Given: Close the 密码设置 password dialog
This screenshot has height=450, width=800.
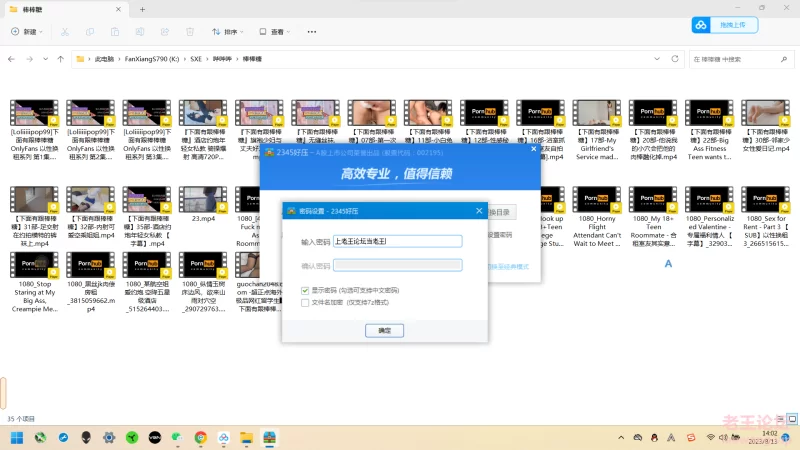Looking at the screenshot, I should (479, 210).
